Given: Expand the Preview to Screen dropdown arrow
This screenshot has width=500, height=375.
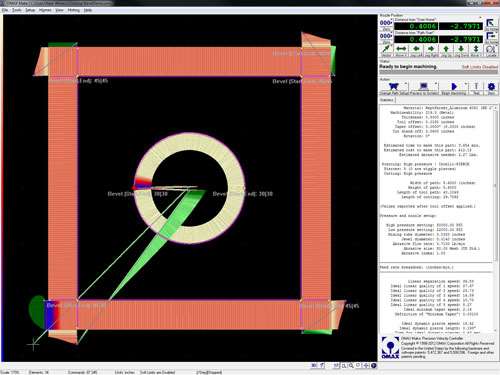Looking at the screenshot, I should pyautogui.click(x=436, y=84).
